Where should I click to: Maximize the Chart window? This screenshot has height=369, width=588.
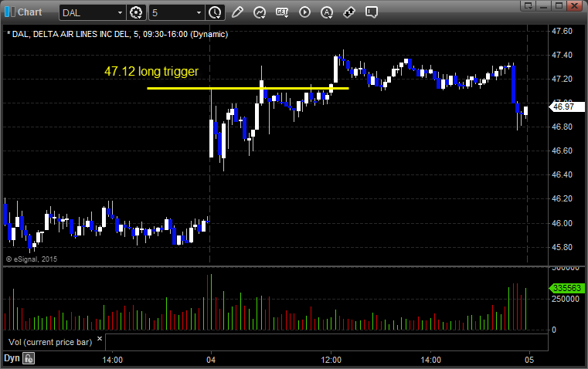point(559,5)
